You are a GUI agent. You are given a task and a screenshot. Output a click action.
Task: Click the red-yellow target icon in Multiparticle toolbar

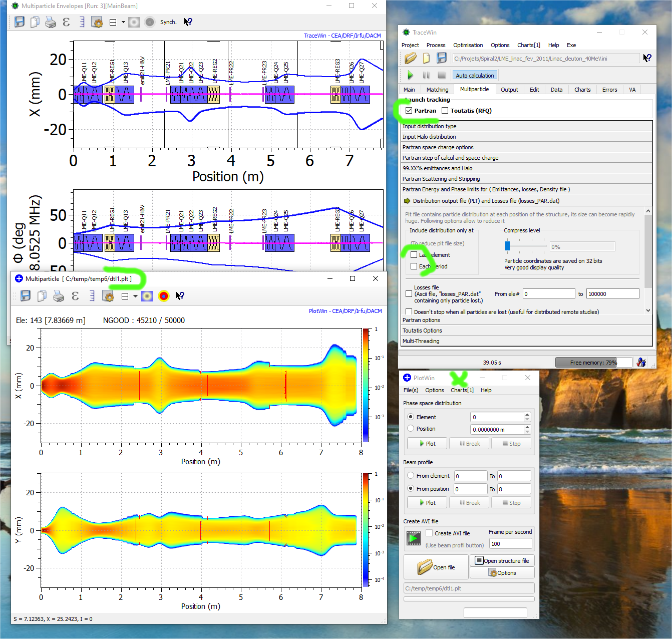click(x=164, y=296)
